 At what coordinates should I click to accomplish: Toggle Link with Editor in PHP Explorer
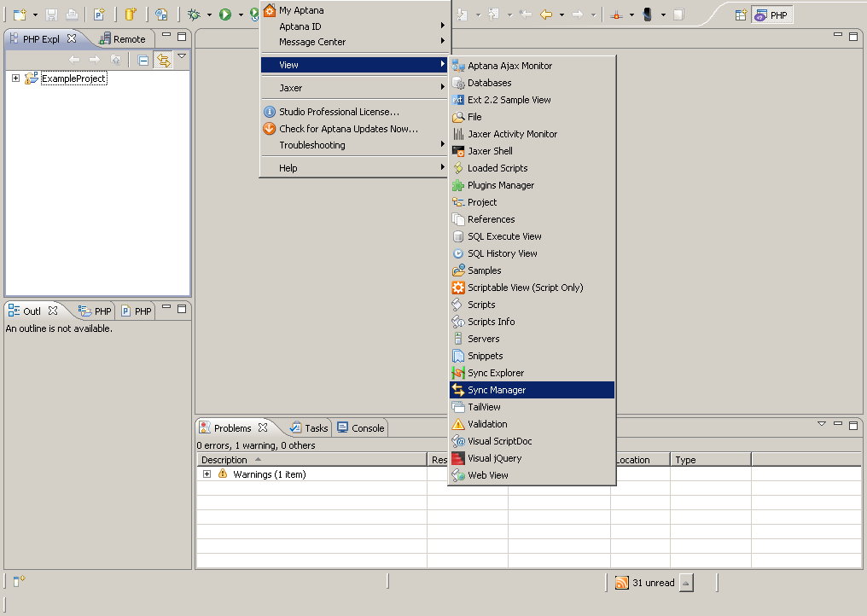pyautogui.click(x=164, y=60)
